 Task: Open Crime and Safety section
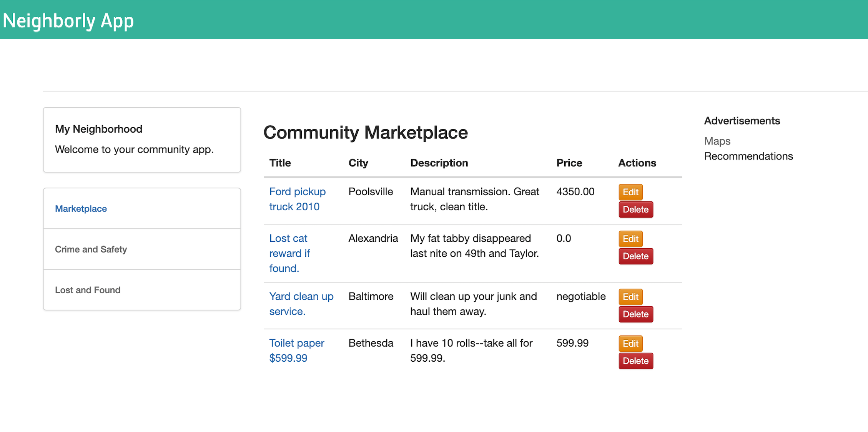91,249
